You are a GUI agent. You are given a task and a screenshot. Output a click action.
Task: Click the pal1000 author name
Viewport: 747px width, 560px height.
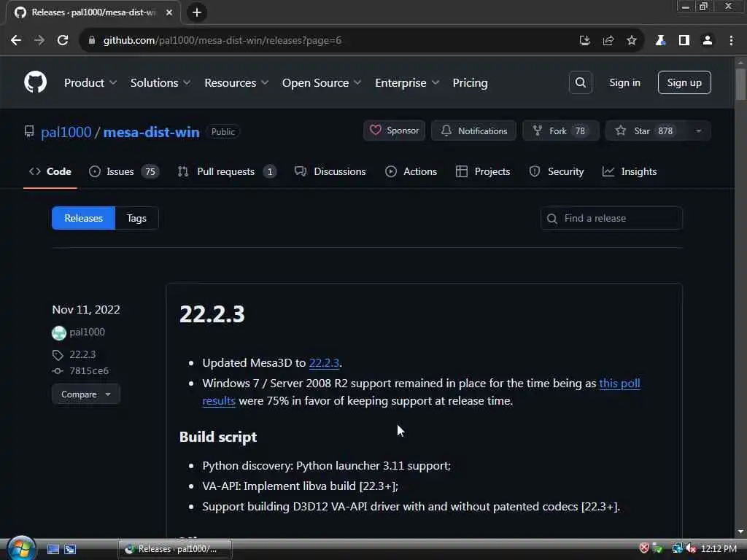(x=88, y=332)
